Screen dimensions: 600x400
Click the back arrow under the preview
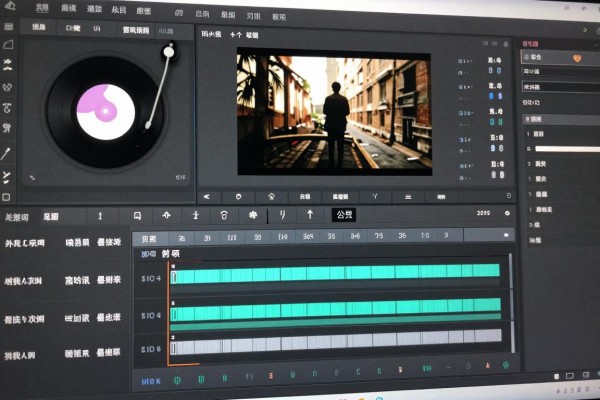point(207,196)
